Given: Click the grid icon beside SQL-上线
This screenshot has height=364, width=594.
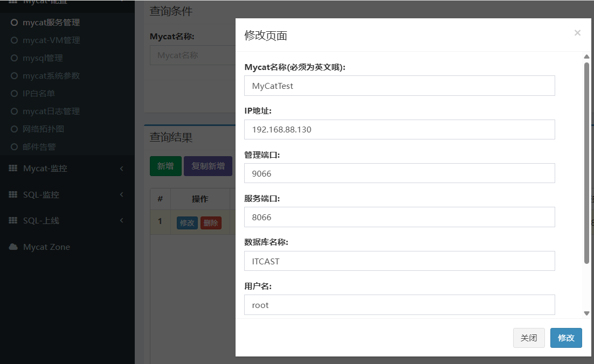Looking at the screenshot, I should pos(13,220).
